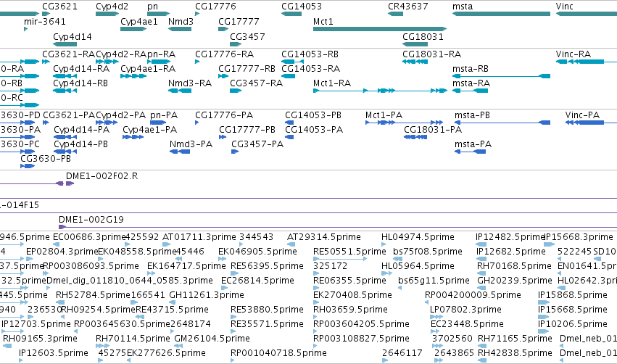Select the Mct1-RA transcript label
Viewport: 617px width, 364px height.
tap(332, 83)
